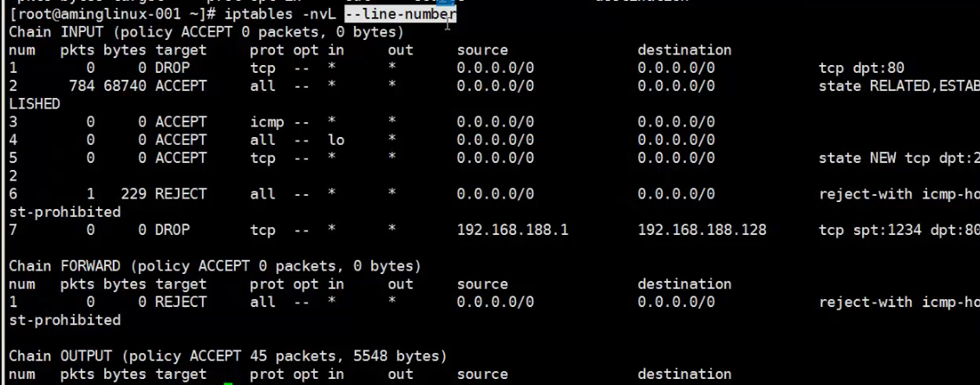Click the ACCEPT target of INPUT rule 5
The image size is (980, 385).
point(181,158)
